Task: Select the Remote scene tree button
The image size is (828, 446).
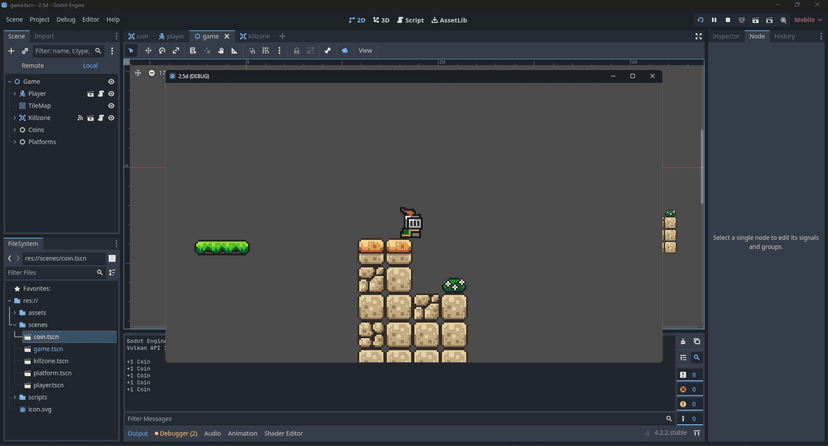Action: [33, 65]
